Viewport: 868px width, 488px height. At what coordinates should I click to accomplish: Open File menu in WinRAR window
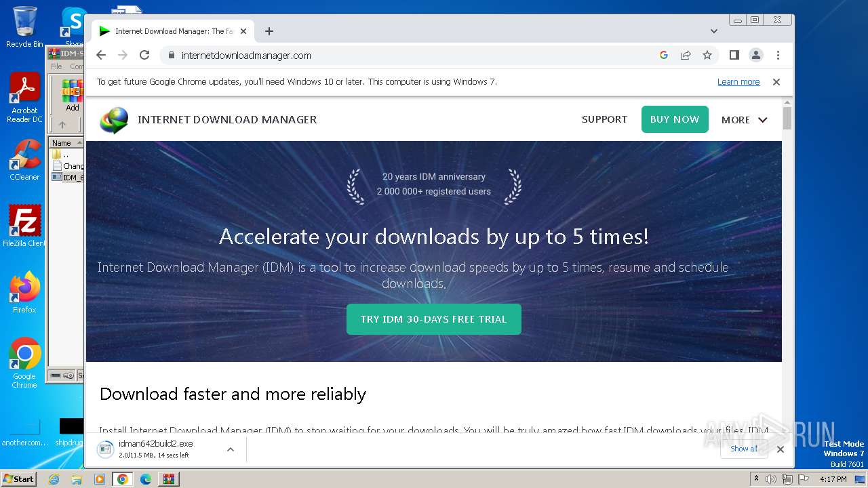tap(57, 66)
